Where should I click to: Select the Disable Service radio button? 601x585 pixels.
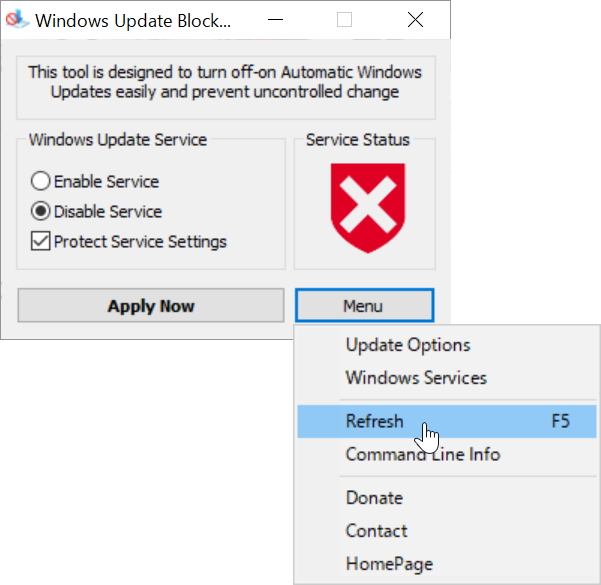(41, 212)
